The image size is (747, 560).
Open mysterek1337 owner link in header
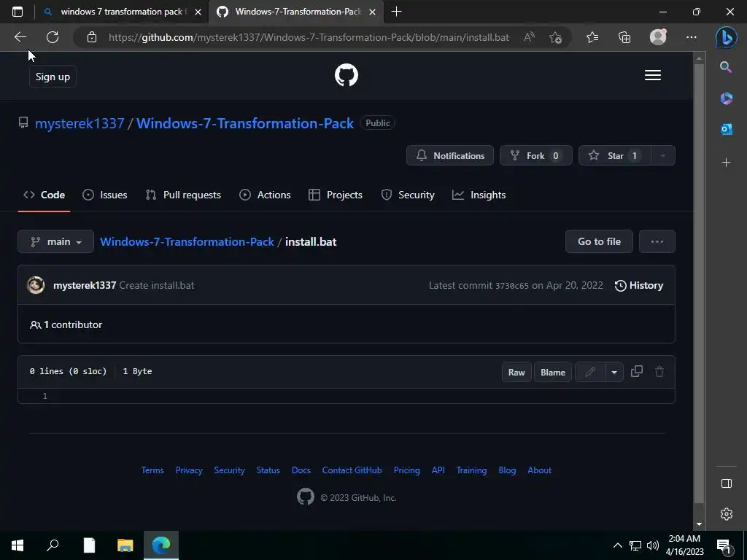[80, 123]
